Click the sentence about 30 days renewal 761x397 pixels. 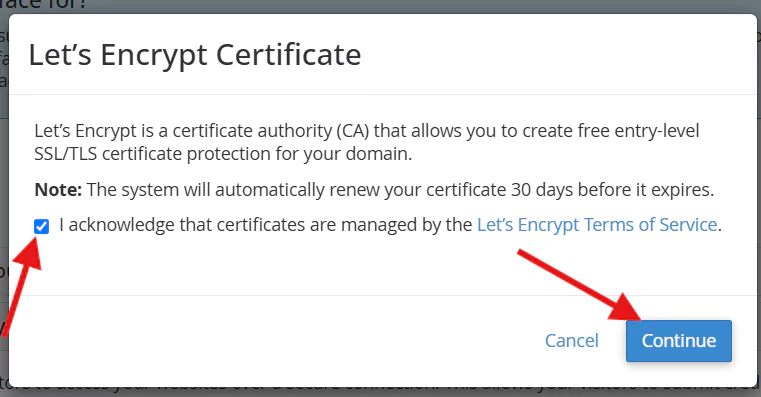[x=374, y=189]
